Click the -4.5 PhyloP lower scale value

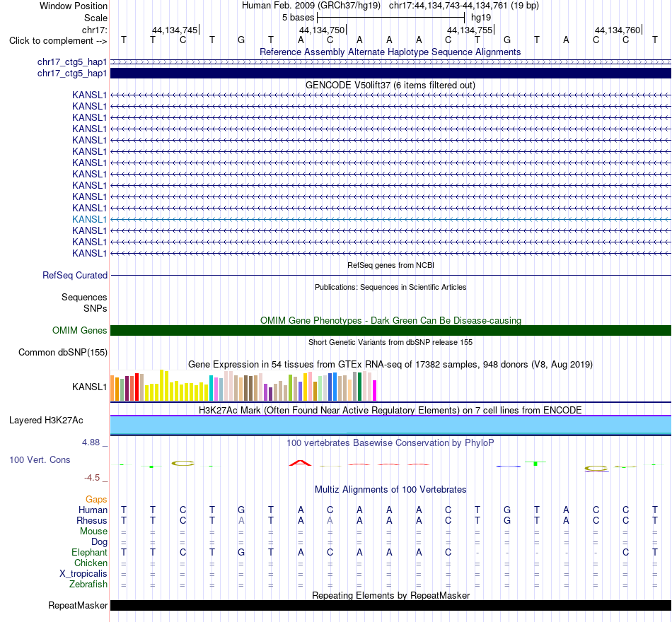tap(92, 477)
